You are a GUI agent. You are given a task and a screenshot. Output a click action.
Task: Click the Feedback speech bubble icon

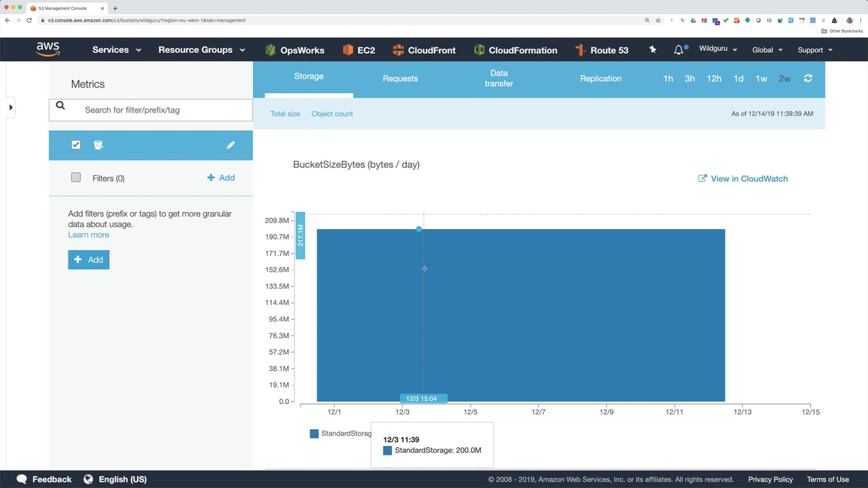[x=22, y=479]
